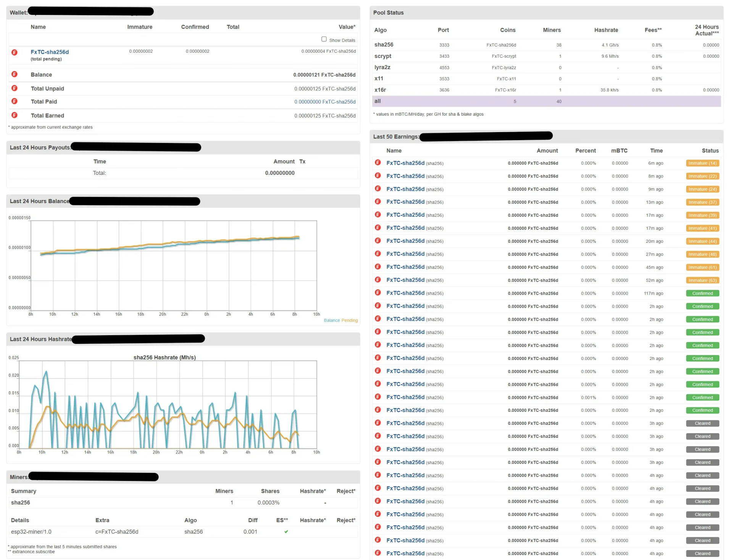Click the Balance legend label under balance chart
Image resolution: width=733 pixels, height=560 pixels.
coord(331,321)
